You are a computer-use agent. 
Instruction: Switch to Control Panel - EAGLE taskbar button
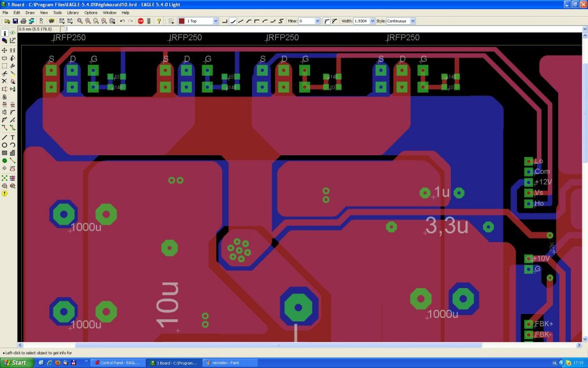(118, 363)
